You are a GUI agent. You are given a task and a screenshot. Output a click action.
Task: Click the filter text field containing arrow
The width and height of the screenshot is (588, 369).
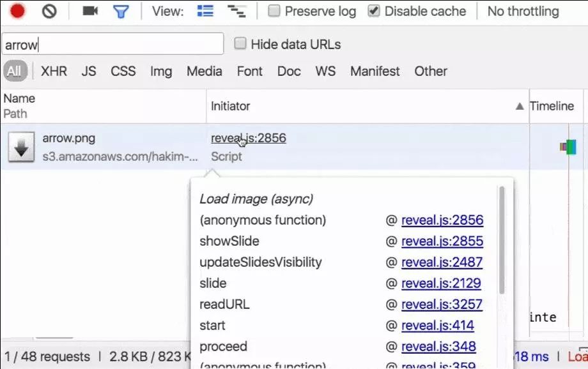112,45
